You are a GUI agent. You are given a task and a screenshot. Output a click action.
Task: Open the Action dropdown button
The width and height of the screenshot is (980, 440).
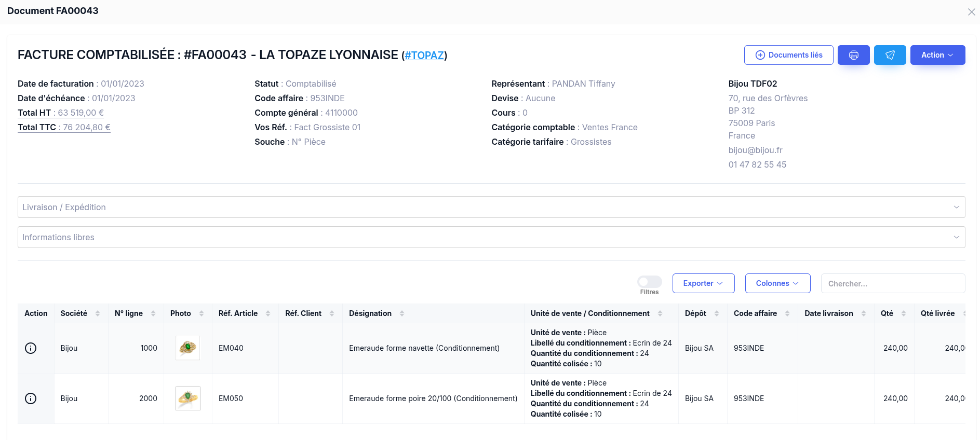pos(937,55)
